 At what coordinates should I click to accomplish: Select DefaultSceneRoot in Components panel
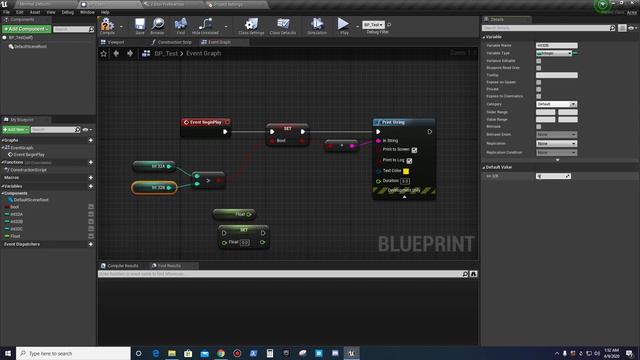30,47
